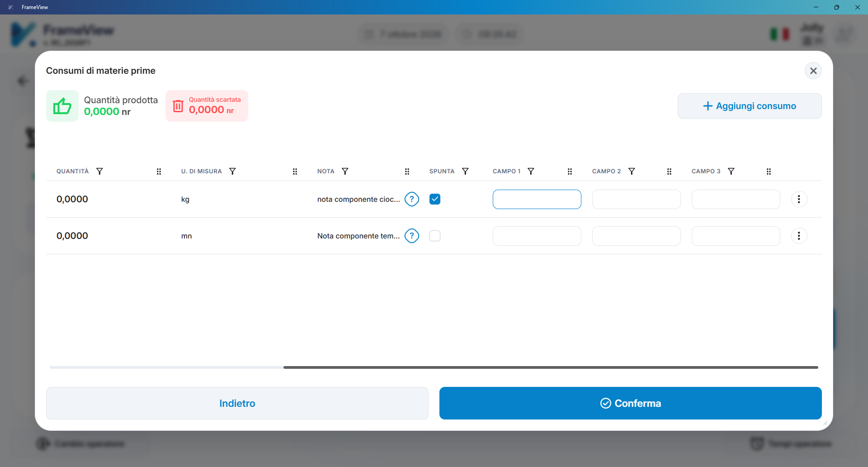Focus the Campo 2 field in kg row
The image size is (868, 467).
[636, 199]
